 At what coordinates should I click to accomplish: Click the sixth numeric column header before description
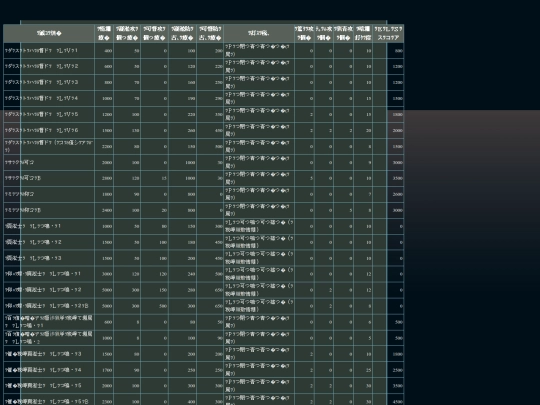pos(210,33)
